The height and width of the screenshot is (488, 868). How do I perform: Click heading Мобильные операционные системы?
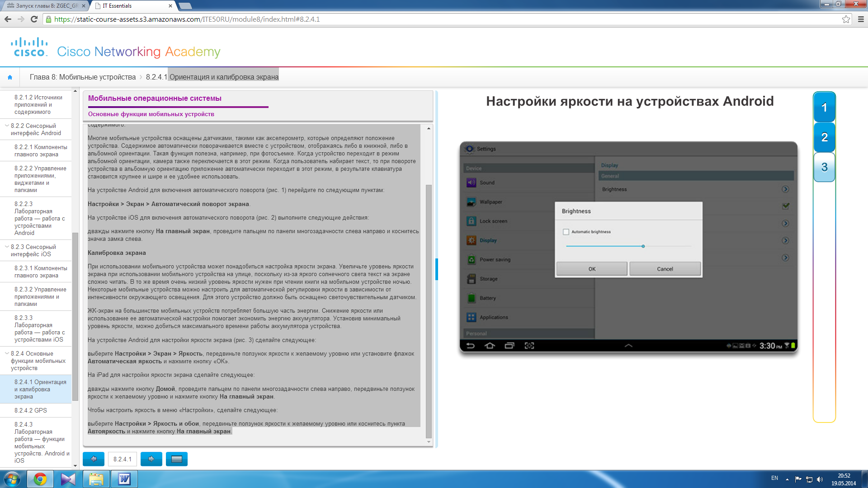point(155,99)
